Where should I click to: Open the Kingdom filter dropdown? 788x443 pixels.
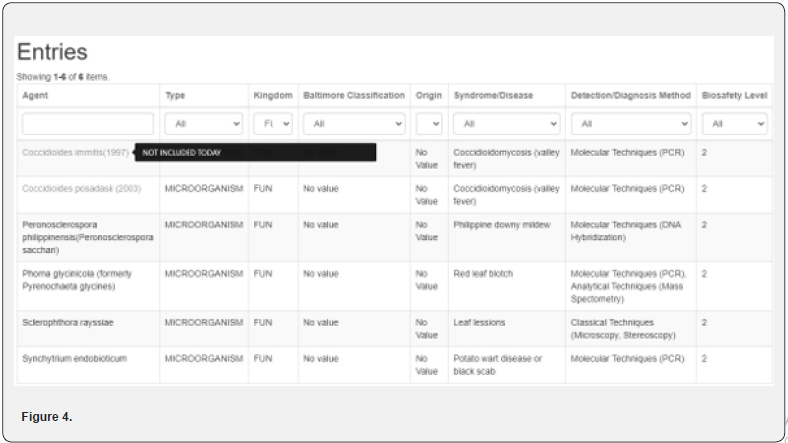tap(272, 124)
